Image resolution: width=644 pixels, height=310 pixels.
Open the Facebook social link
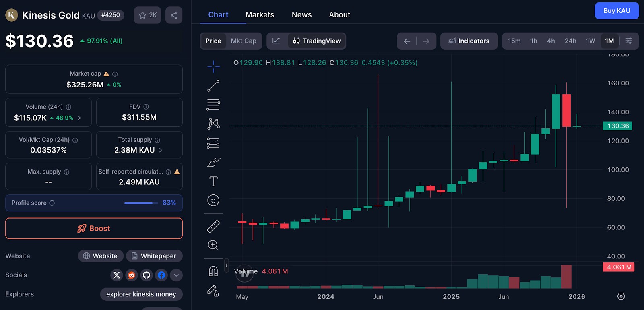click(x=161, y=275)
